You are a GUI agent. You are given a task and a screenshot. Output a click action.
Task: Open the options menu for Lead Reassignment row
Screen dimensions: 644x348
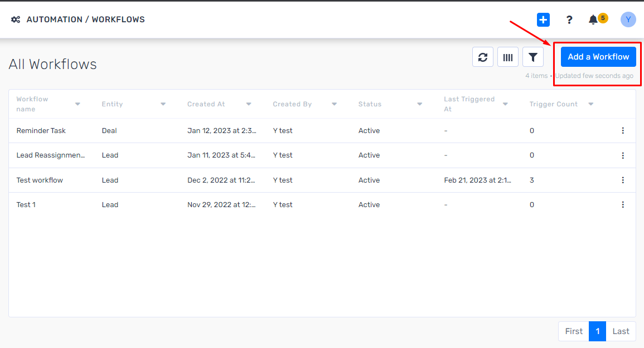coord(623,155)
